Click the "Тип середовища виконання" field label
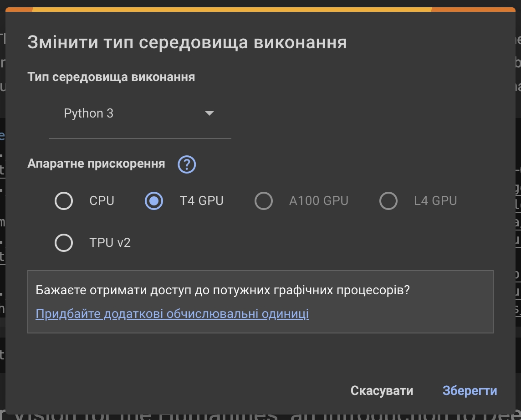The height and width of the screenshot is (420, 521). coord(111,77)
